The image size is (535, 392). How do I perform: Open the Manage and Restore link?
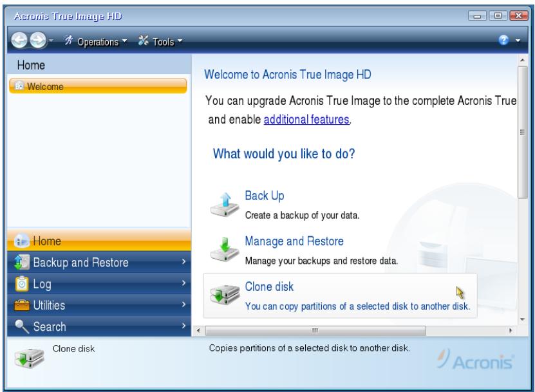294,241
